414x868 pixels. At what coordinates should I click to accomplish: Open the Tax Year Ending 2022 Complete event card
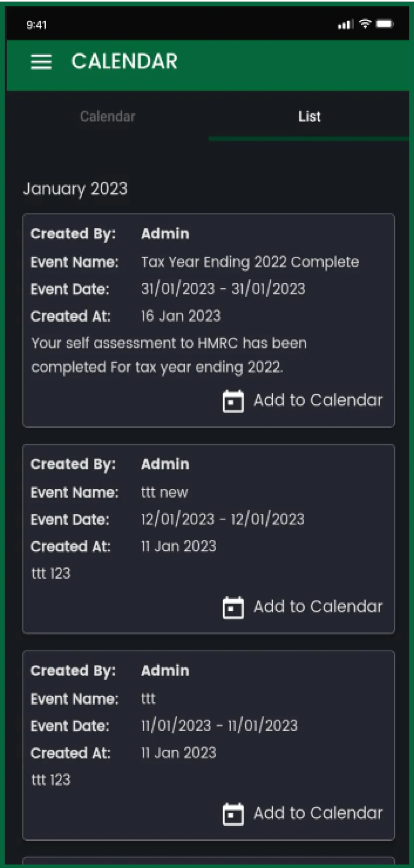pos(207,318)
